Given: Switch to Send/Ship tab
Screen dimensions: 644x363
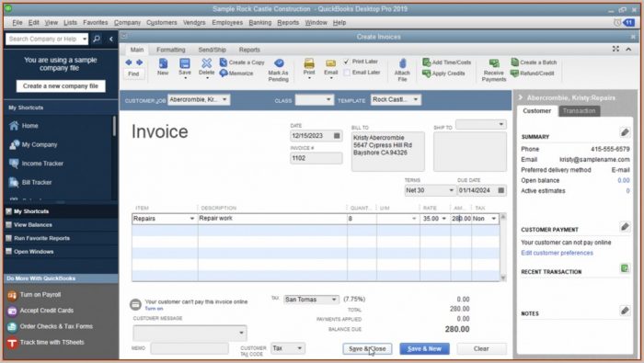Looking at the screenshot, I should [x=212, y=50].
